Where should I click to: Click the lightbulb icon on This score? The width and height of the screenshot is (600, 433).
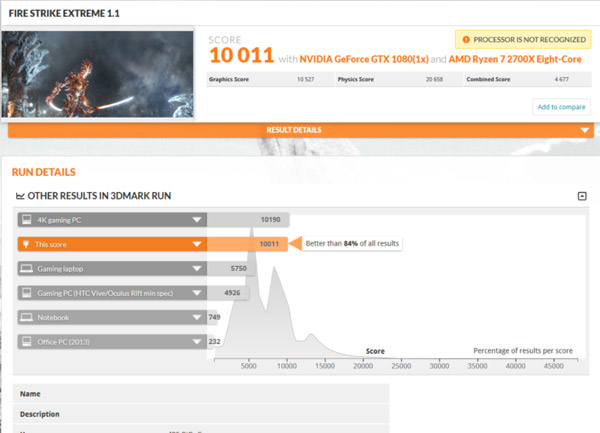tap(25, 243)
